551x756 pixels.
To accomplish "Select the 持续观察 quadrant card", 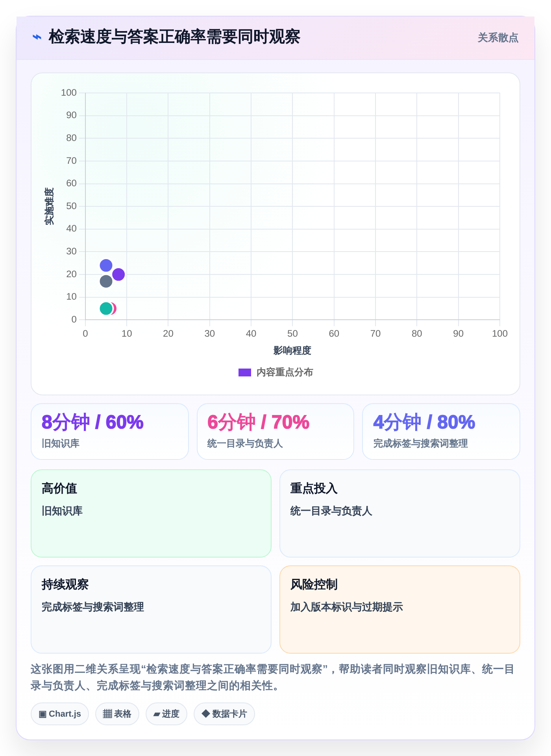I will [151, 610].
